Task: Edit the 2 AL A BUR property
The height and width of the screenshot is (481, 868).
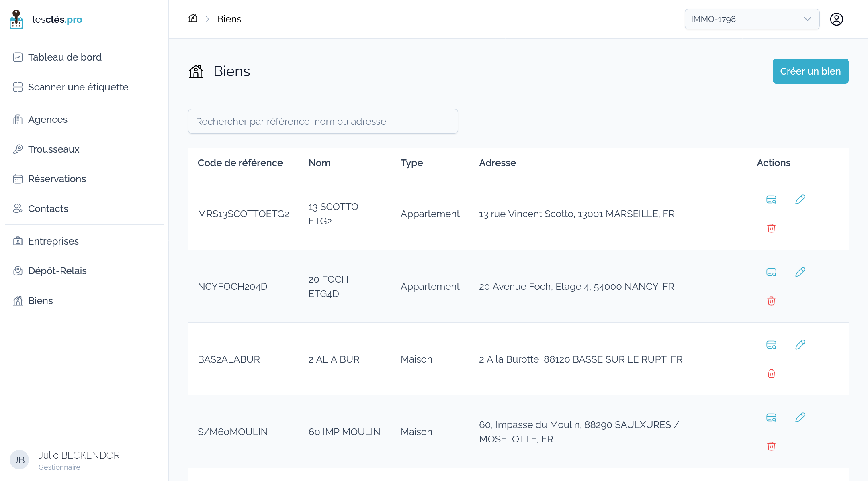Action: pyautogui.click(x=800, y=345)
